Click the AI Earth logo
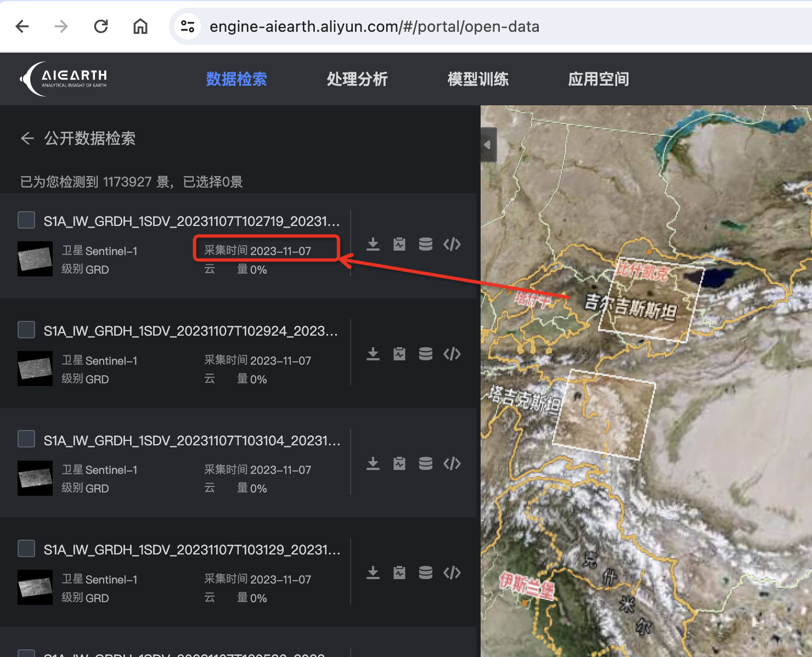 (x=64, y=79)
